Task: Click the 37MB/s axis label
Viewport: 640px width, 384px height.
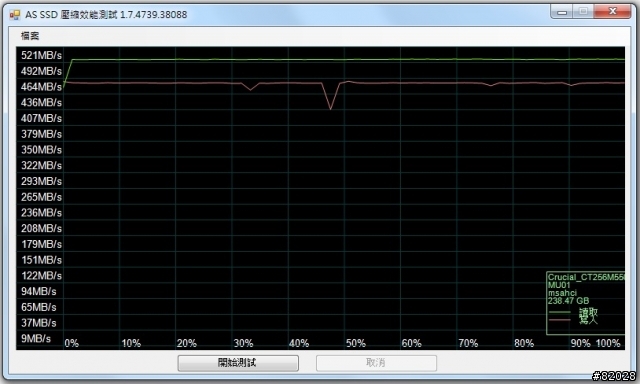Action: [x=39, y=323]
